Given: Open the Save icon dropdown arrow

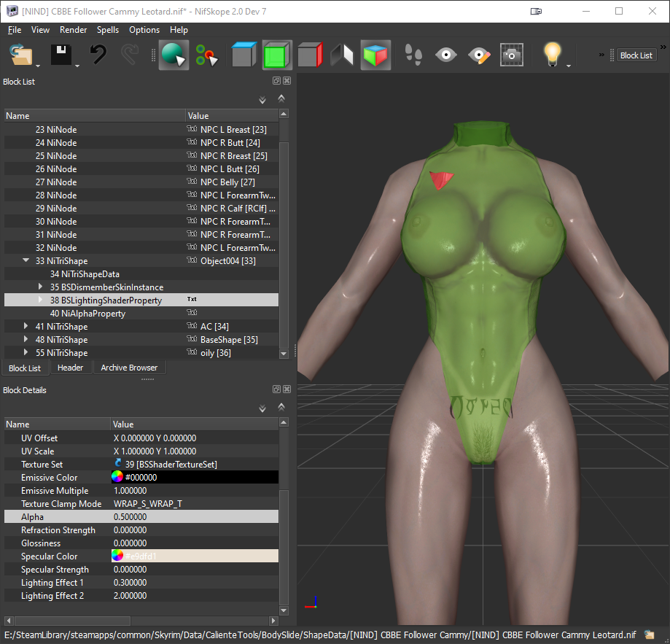Looking at the screenshot, I should tap(77, 66).
